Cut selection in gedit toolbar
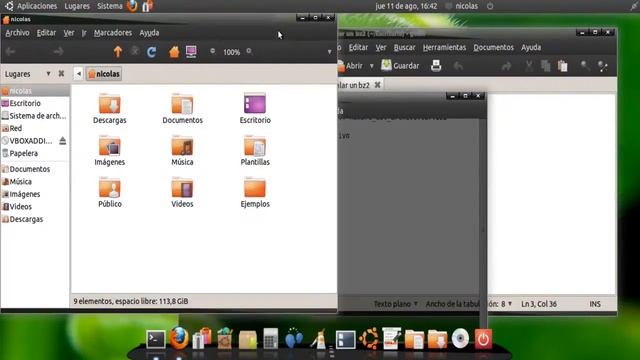The width and height of the screenshot is (640, 360). (529, 66)
